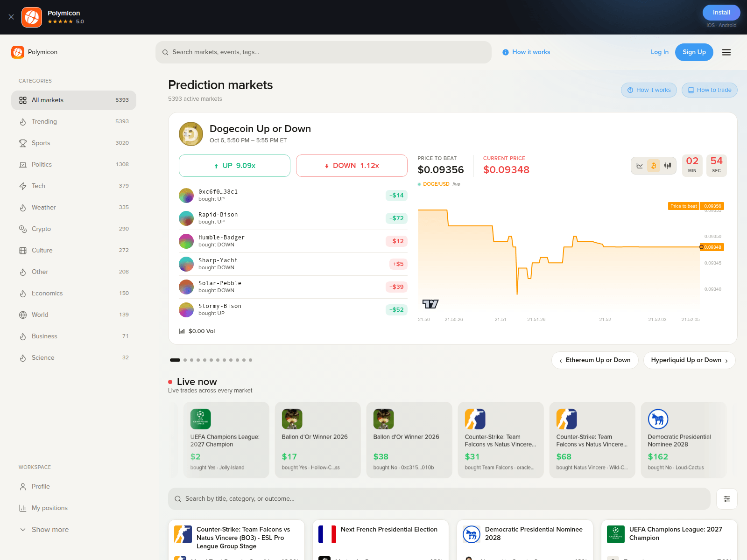Viewport: 747px width, 560px height.
Task: Install the Polymicon app
Action: click(721, 13)
